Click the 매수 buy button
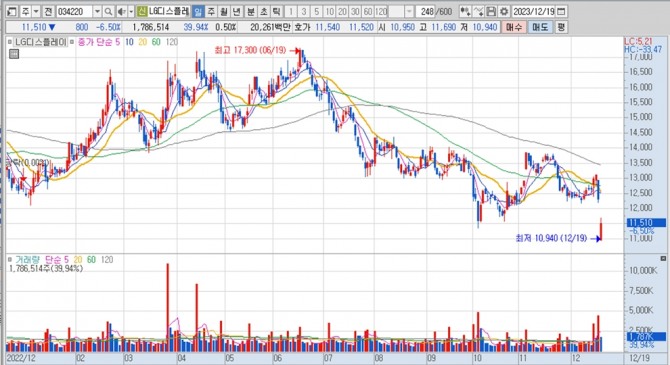 (514, 27)
